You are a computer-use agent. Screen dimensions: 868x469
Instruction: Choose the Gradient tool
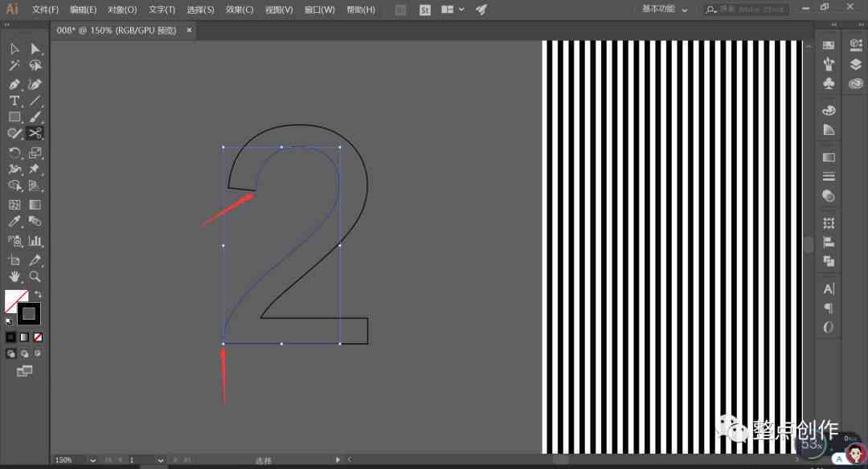(x=35, y=205)
